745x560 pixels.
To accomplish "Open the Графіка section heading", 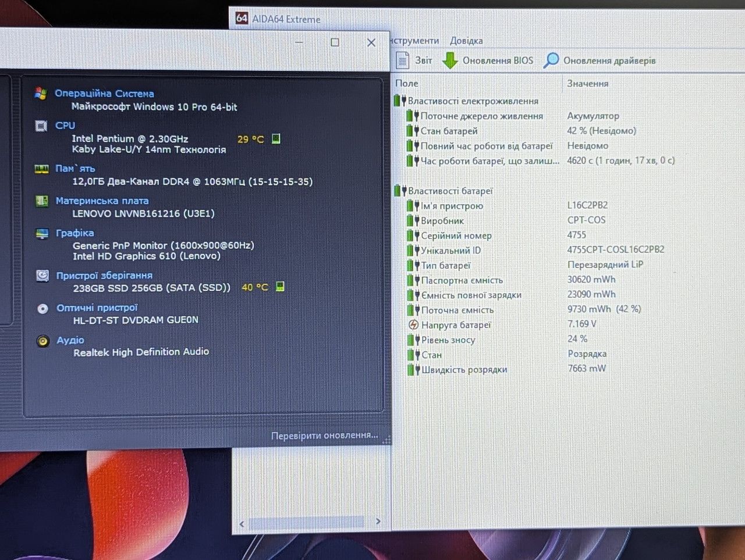I will (74, 233).
